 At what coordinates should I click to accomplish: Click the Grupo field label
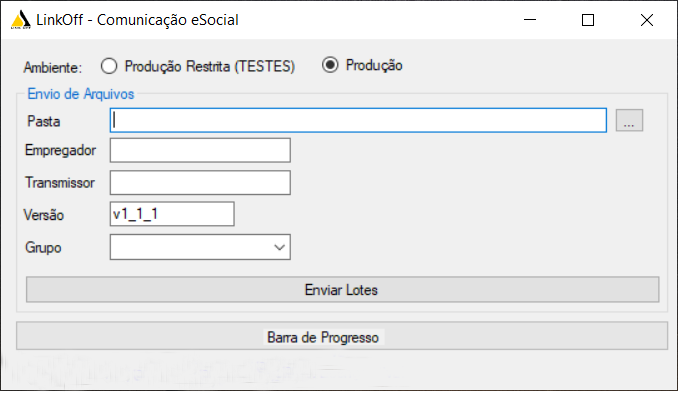click(x=43, y=248)
